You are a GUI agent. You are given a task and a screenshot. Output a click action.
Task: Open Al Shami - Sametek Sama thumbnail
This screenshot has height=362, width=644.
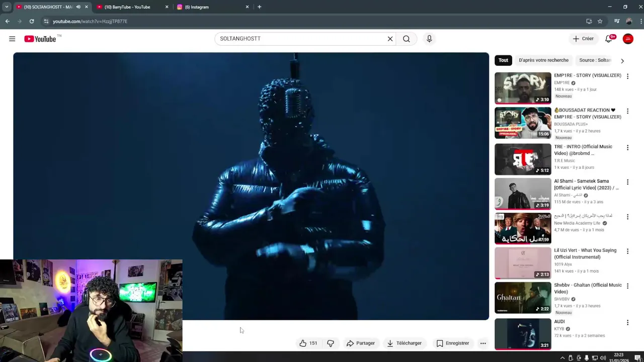pyautogui.click(x=523, y=194)
